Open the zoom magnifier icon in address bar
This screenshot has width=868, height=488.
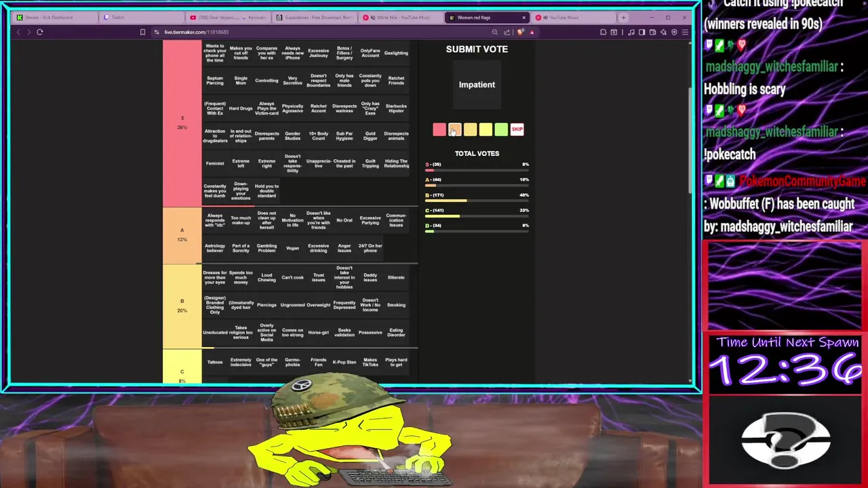494,32
